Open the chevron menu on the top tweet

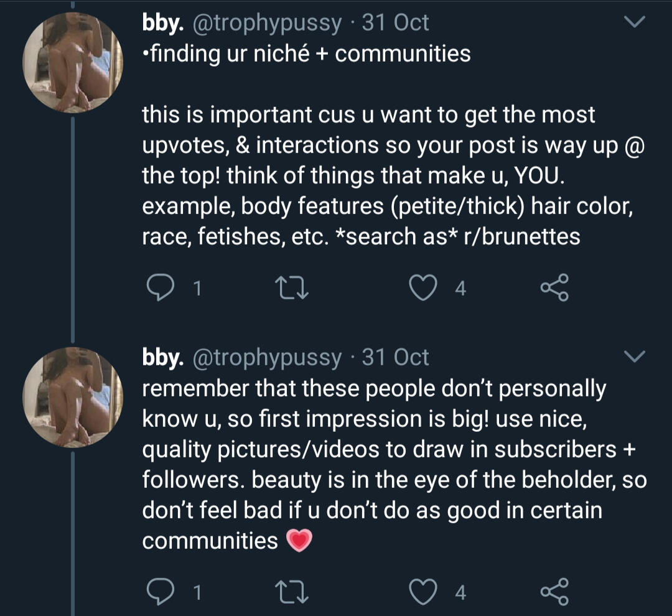[633, 23]
